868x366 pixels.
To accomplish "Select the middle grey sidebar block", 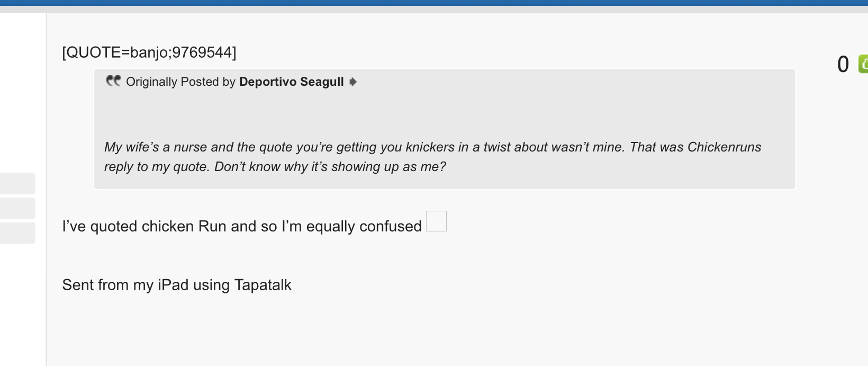I will 17,208.
